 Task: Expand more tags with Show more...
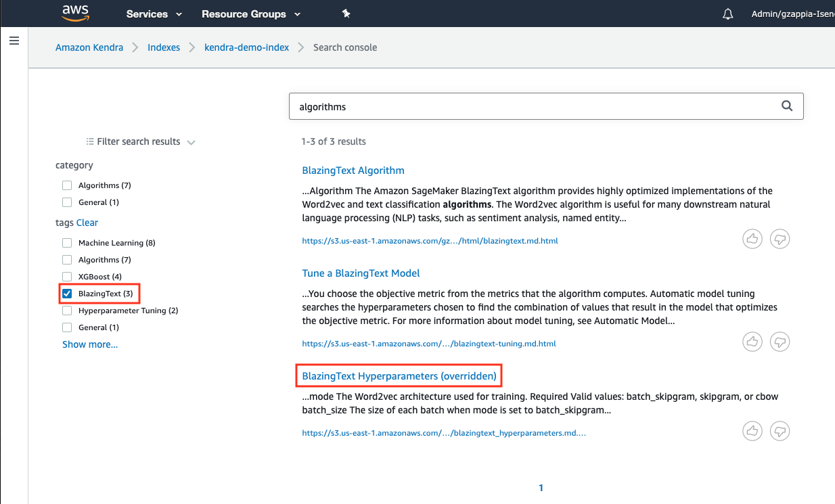coord(90,344)
